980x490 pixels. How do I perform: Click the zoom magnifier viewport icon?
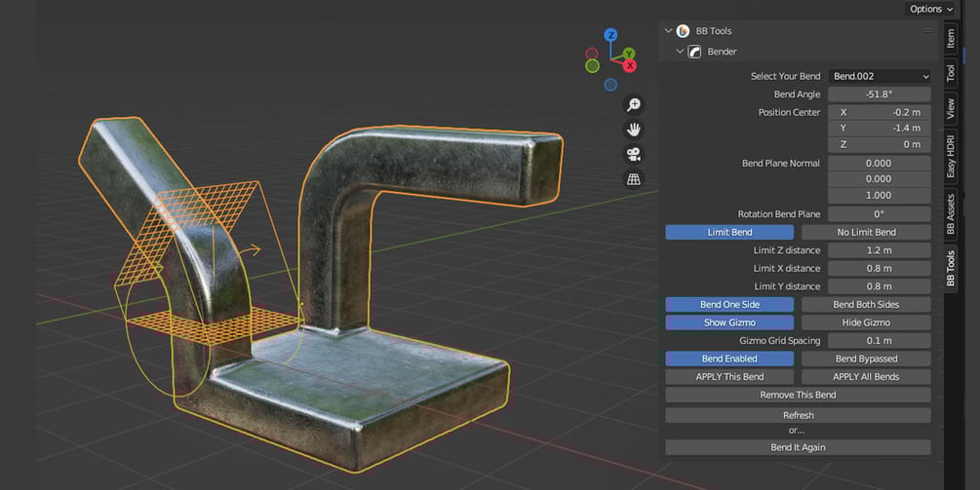[634, 104]
